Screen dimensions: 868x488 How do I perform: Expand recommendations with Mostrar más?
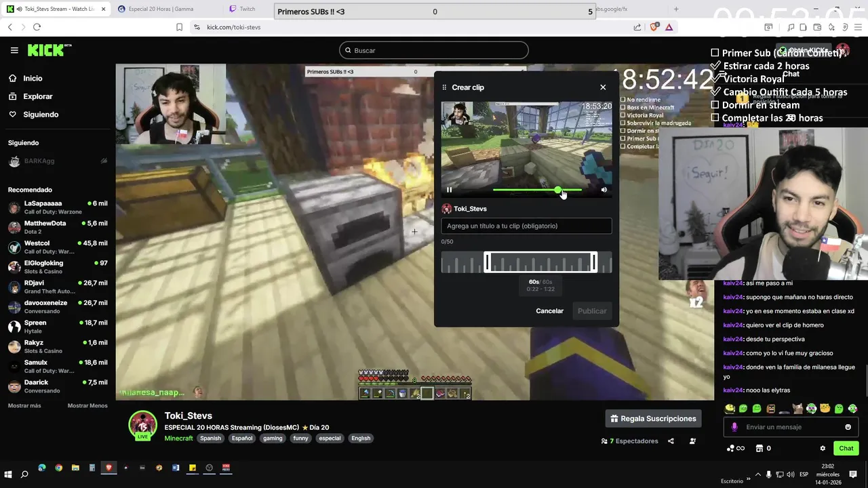tap(24, 405)
